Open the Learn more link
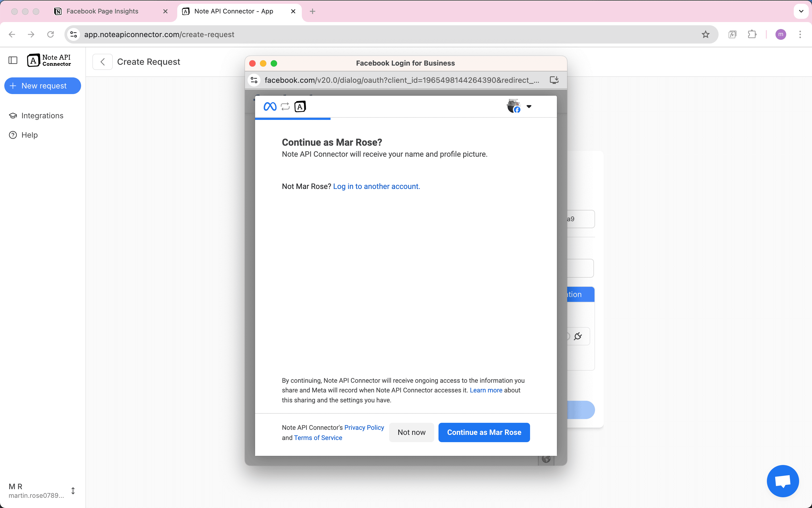Viewport: 812px width, 508px height. pyautogui.click(x=486, y=390)
